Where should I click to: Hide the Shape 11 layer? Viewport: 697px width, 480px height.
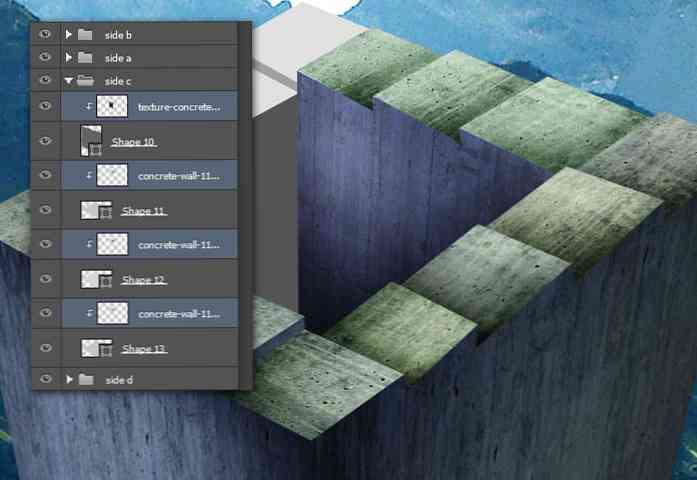coord(45,209)
